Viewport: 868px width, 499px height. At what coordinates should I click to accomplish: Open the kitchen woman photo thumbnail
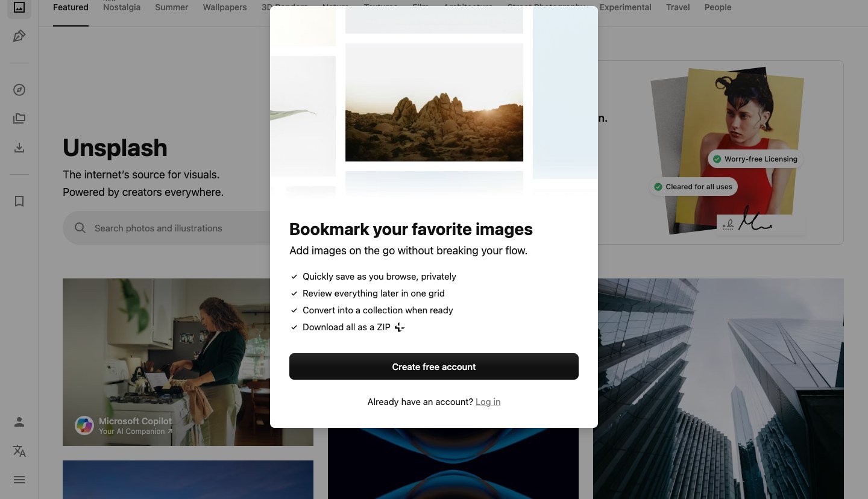point(188,362)
